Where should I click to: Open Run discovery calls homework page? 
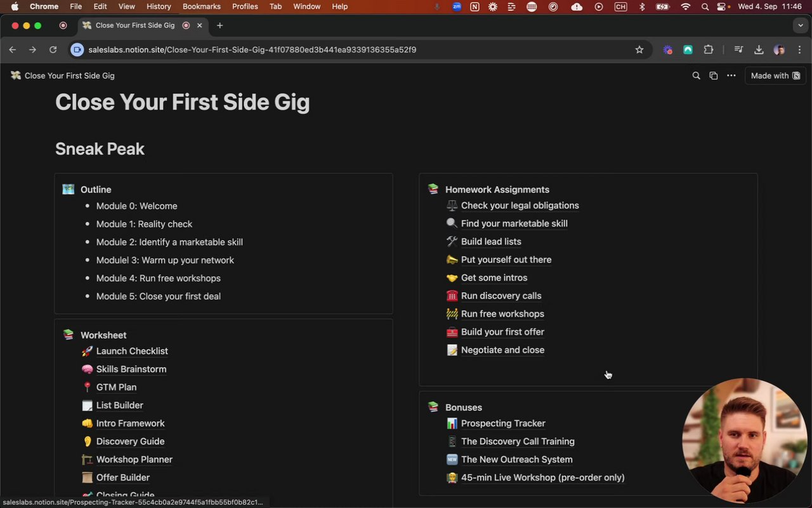pyautogui.click(x=501, y=296)
